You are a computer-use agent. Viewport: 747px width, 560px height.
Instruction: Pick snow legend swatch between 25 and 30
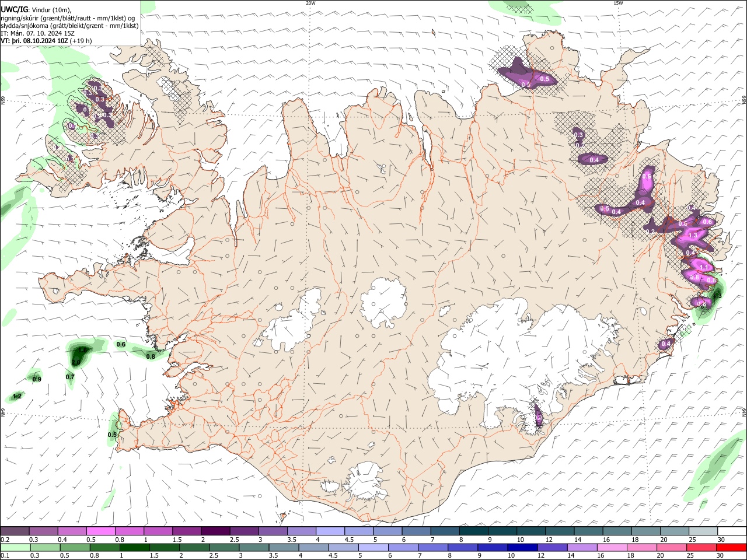pyautogui.click(x=704, y=531)
